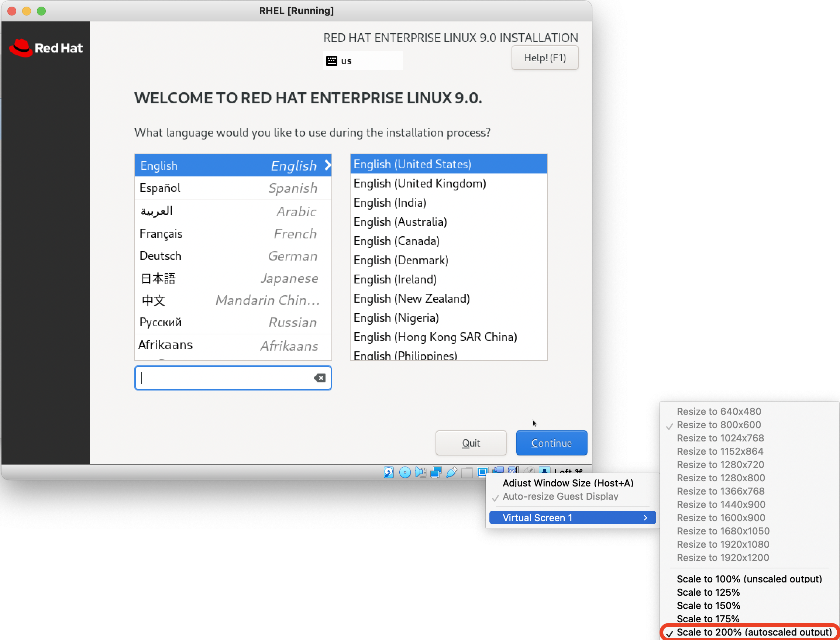Click the chevron on the English language row
The image size is (840, 640).
coord(328,165)
